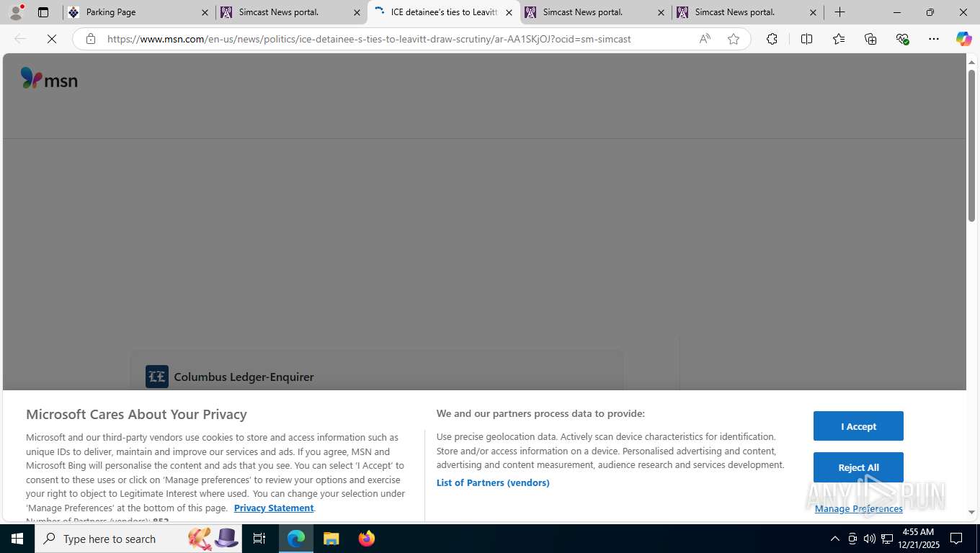Viewport: 980px width, 553px height.
Task: Close the Simcast News portal tab right of the ICE detainee tab
Action: (x=661, y=12)
